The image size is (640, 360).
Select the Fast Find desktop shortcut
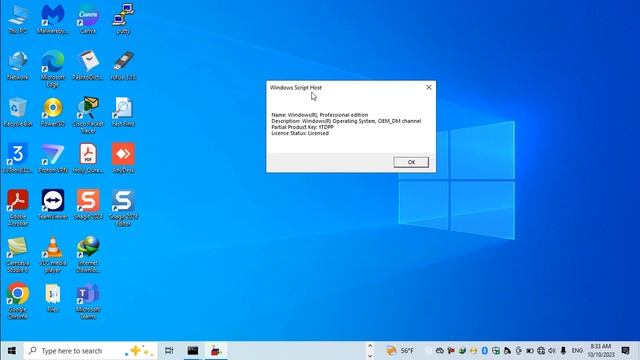(123, 112)
